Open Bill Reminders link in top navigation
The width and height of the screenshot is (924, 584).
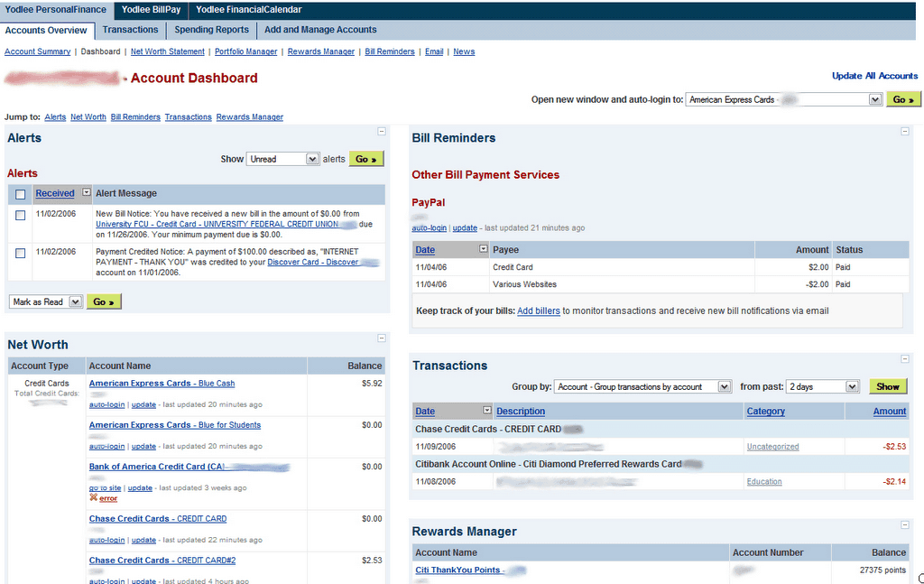[390, 51]
